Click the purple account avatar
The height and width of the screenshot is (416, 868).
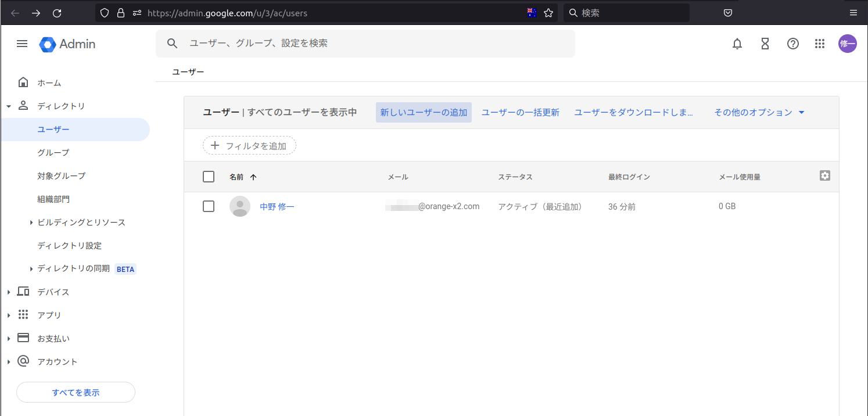tap(847, 44)
